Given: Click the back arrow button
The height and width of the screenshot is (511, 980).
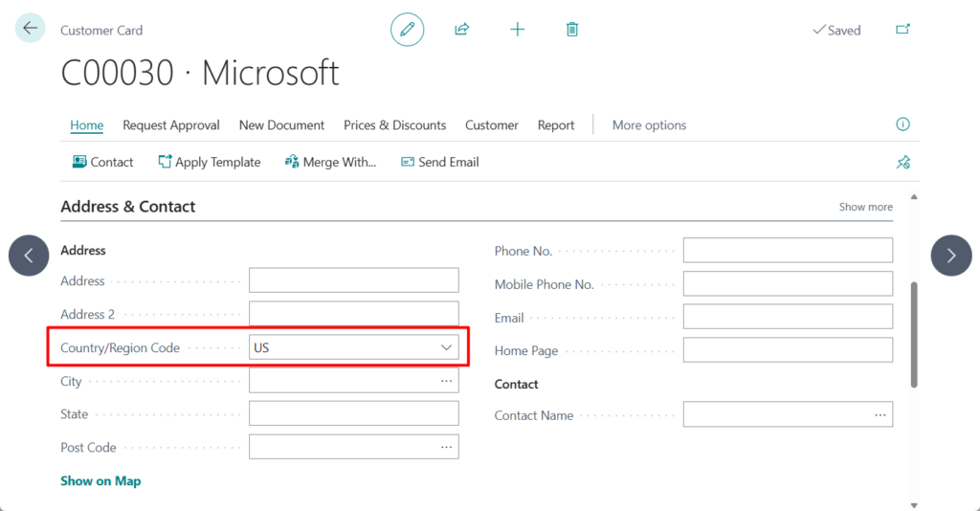Looking at the screenshot, I should click(x=31, y=29).
